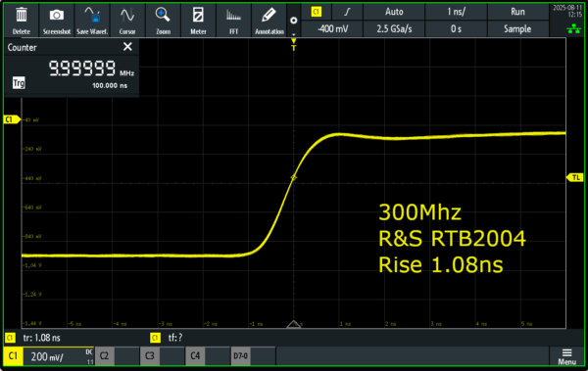The height and width of the screenshot is (371, 588).
Task: Select the C1 channel button
Action: pyautogui.click(x=13, y=355)
